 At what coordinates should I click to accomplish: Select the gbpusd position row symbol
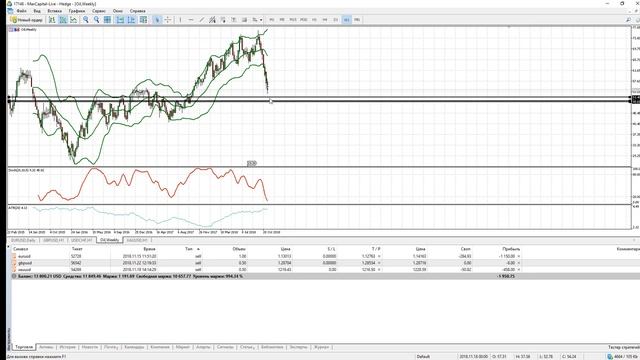[25, 263]
